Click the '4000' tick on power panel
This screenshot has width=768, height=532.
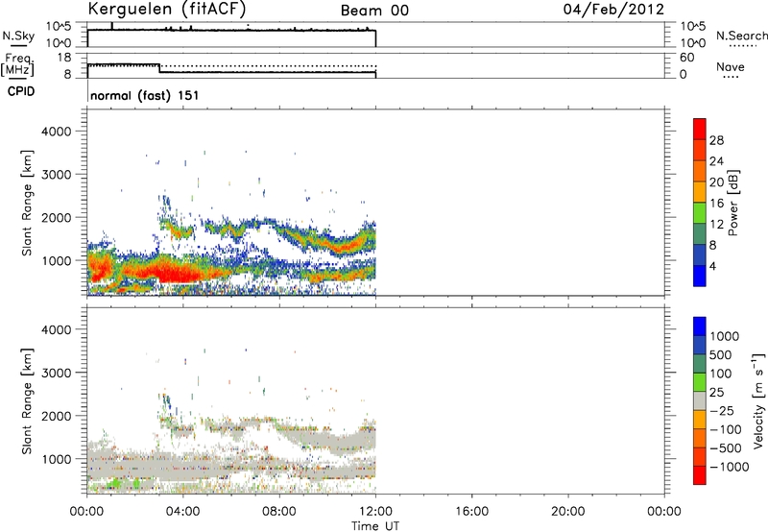(57, 132)
